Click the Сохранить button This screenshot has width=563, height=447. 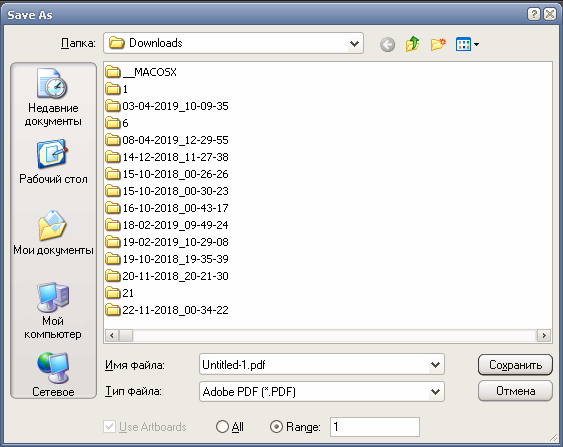coord(515,365)
